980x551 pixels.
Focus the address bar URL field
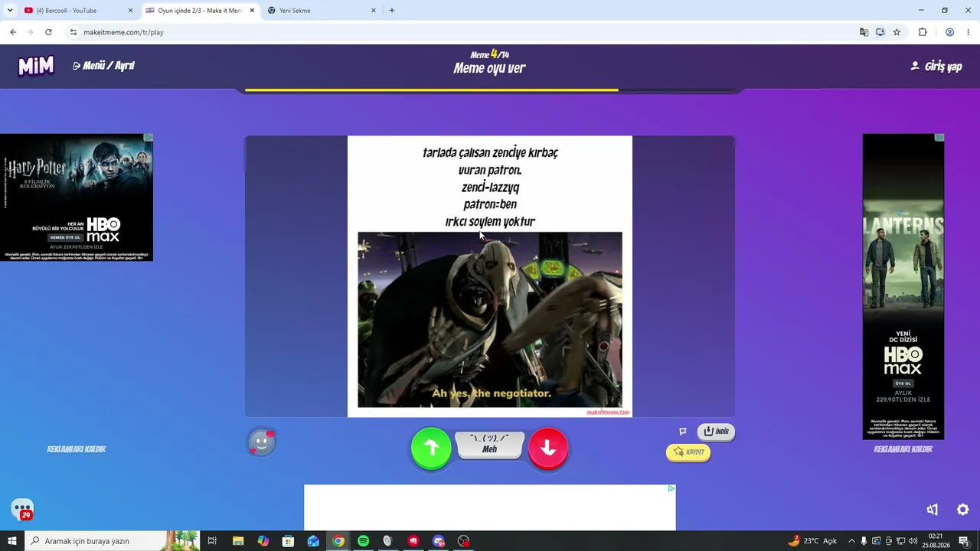coord(459,32)
